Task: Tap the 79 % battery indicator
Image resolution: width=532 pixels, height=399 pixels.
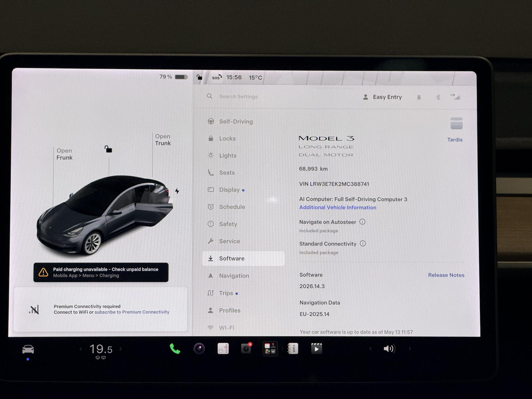Action: click(x=174, y=77)
